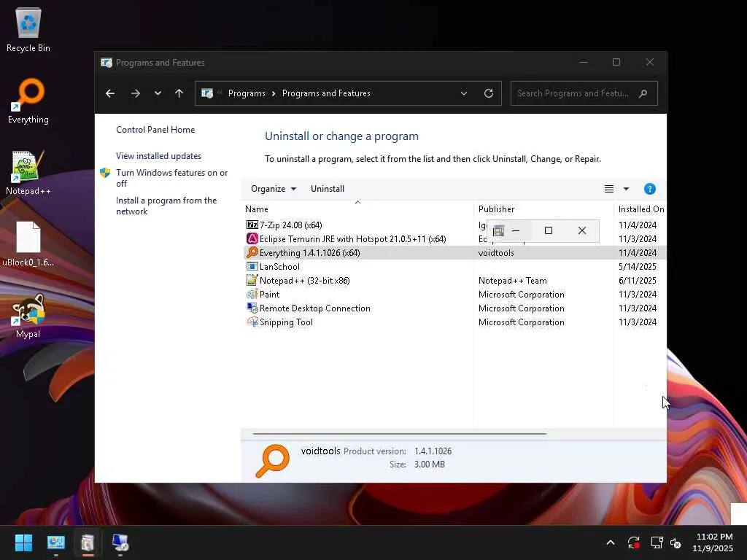Open the recent locations chevron
Image resolution: width=747 pixels, height=560 pixels.
tap(158, 93)
